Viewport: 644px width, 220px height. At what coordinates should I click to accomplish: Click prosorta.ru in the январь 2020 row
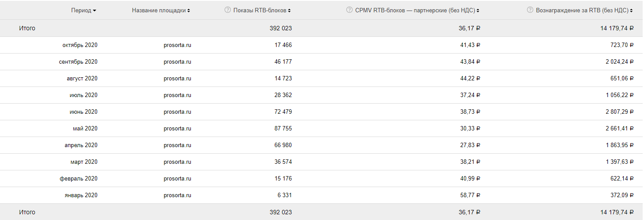pyautogui.click(x=177, y=195)
